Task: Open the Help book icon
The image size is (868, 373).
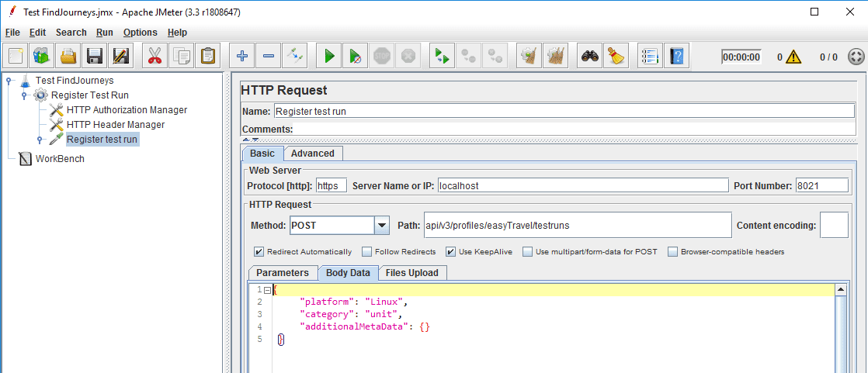Action: [676, 56]
